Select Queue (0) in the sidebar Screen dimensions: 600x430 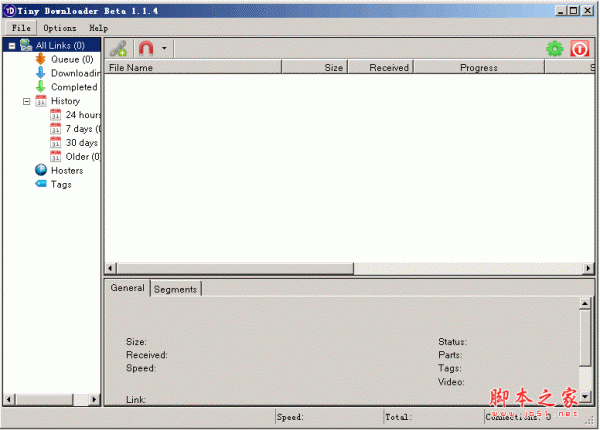coord(72,59)
